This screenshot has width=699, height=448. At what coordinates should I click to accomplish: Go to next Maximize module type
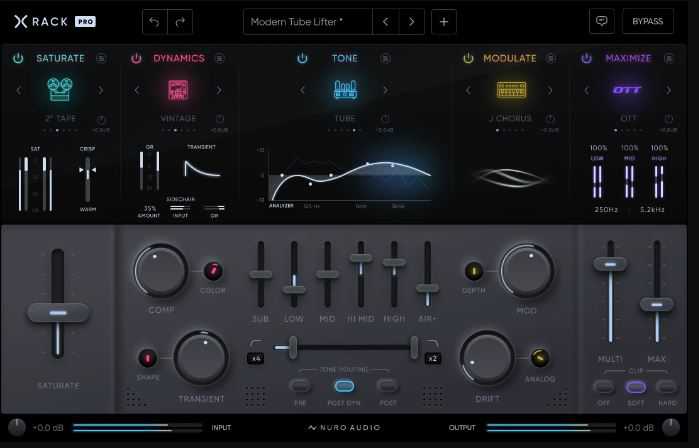[x=669, y=90]
